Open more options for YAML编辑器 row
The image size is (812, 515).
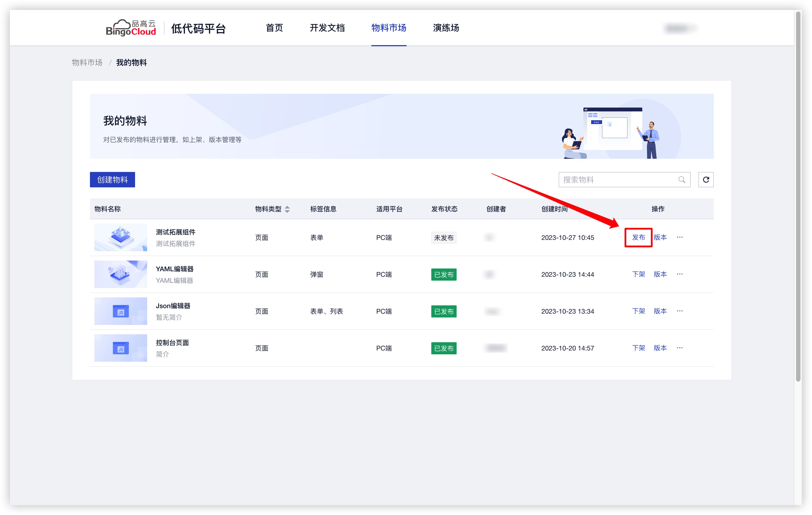point(679,274)
